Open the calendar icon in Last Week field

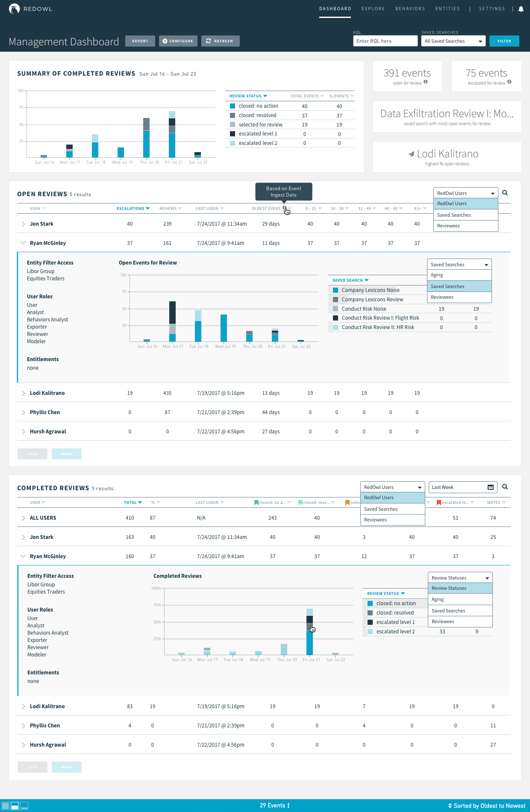coord(491,487)
